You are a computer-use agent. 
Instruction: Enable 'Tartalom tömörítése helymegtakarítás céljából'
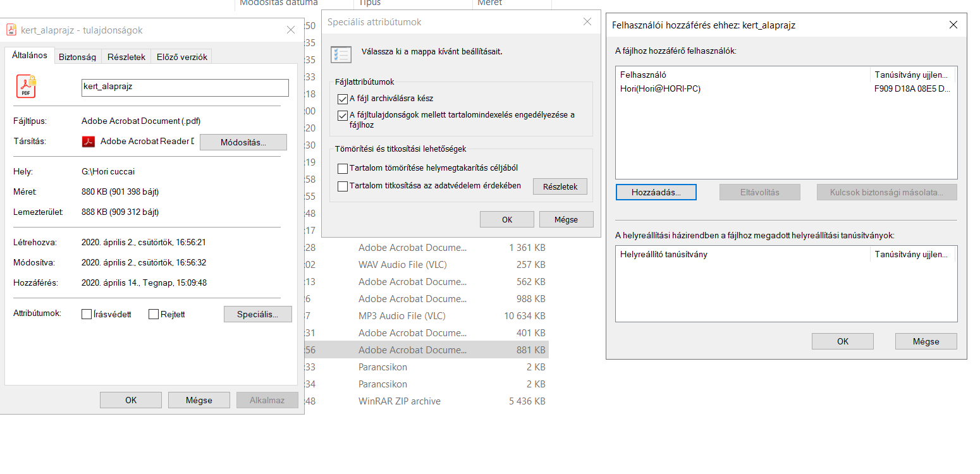tap(343, 169)
